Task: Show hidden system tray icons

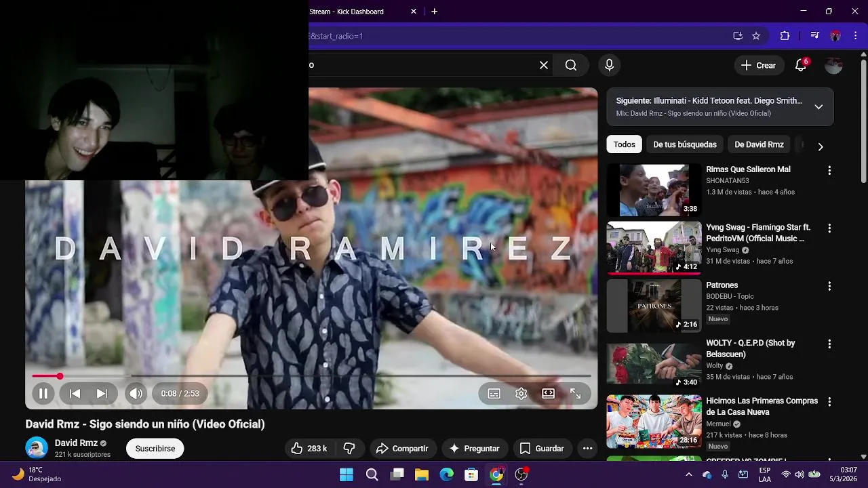Action: point(689,474)
